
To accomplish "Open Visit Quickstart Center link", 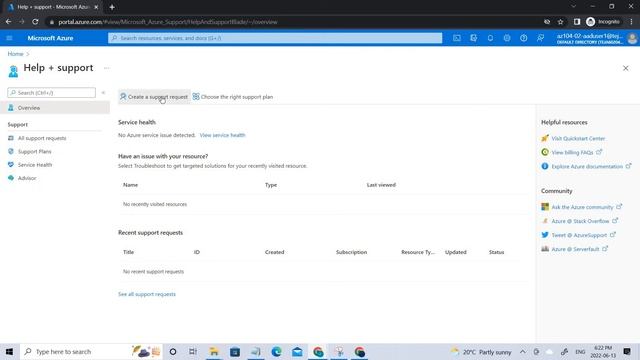I will [578, 139].
